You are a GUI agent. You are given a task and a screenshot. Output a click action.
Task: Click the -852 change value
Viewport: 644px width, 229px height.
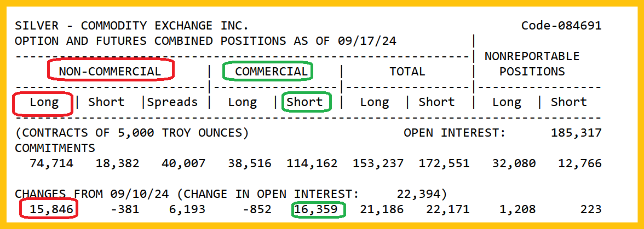click(x=257, y=209)
